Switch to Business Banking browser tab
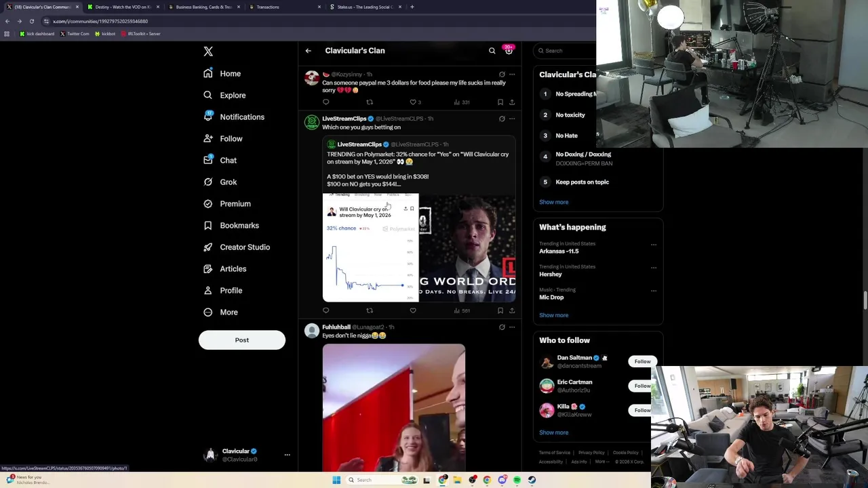The width and height of the screenshot is (868, 488). [x=203, y=7]
